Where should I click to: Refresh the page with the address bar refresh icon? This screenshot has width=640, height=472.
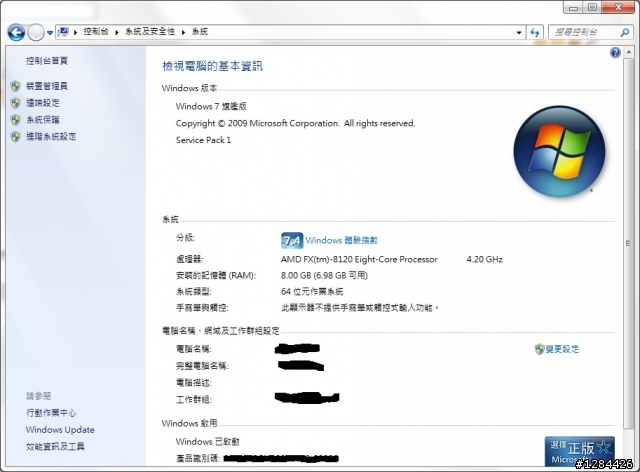click(x=535, y=32)
